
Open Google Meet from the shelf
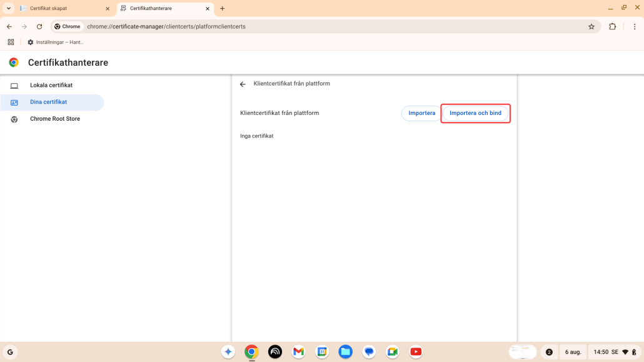tap(392, 352)
